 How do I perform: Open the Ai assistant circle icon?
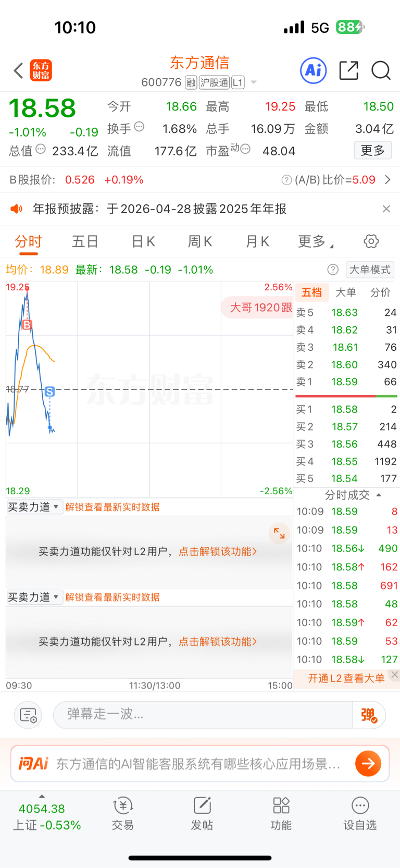(314, 70)
